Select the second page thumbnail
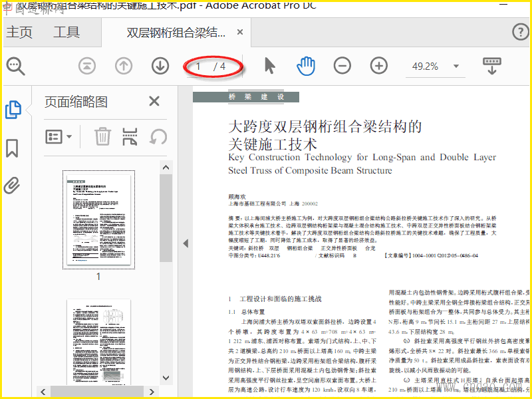The height and width of the screenshot is (399, 532). (98, 342)
